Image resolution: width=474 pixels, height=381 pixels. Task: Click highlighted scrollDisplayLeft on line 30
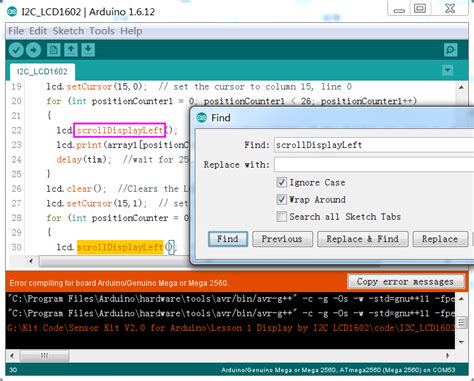pos(120,247)
